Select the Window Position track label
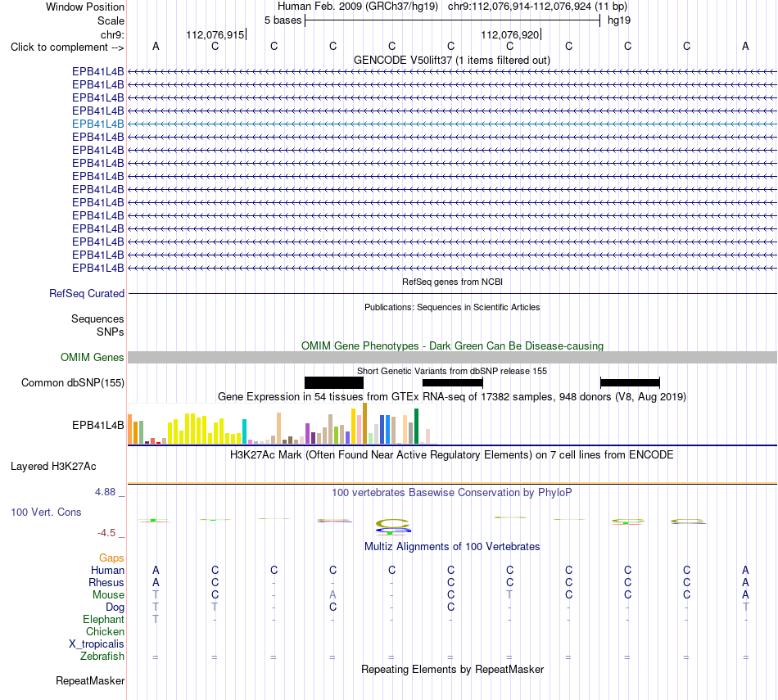This screenshot has width=778, height=700. (85, 7)
